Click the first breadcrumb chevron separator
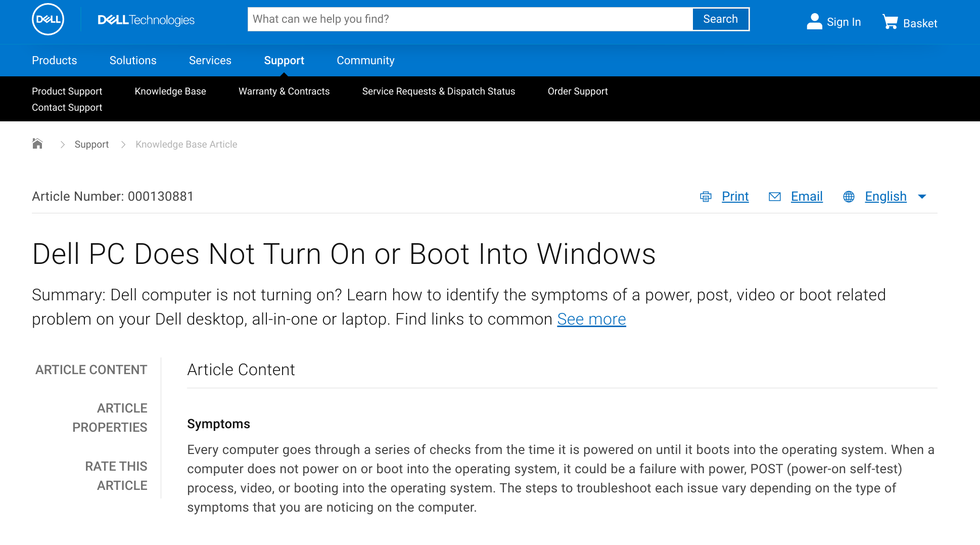980x545 pixels. [63, 145]
